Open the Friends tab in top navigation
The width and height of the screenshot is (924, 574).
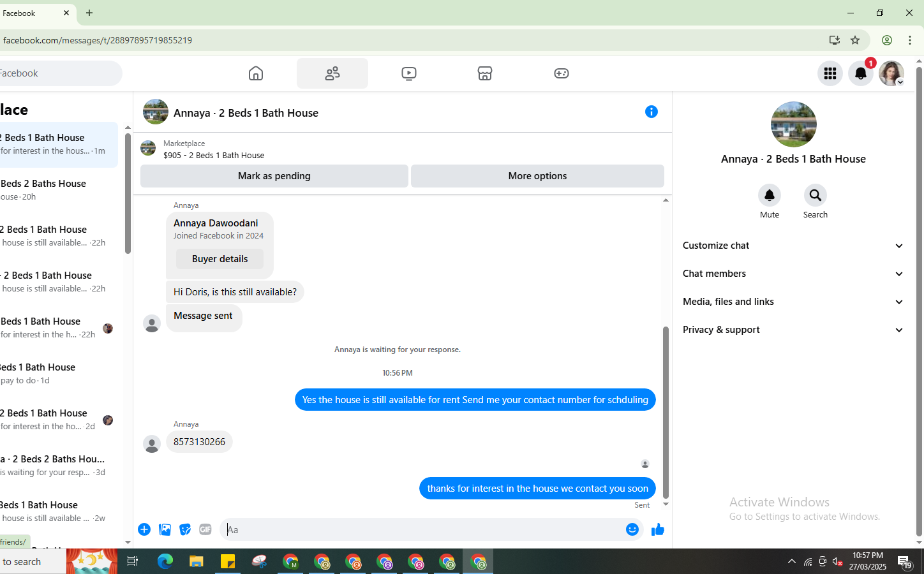[x=332, y=73]
